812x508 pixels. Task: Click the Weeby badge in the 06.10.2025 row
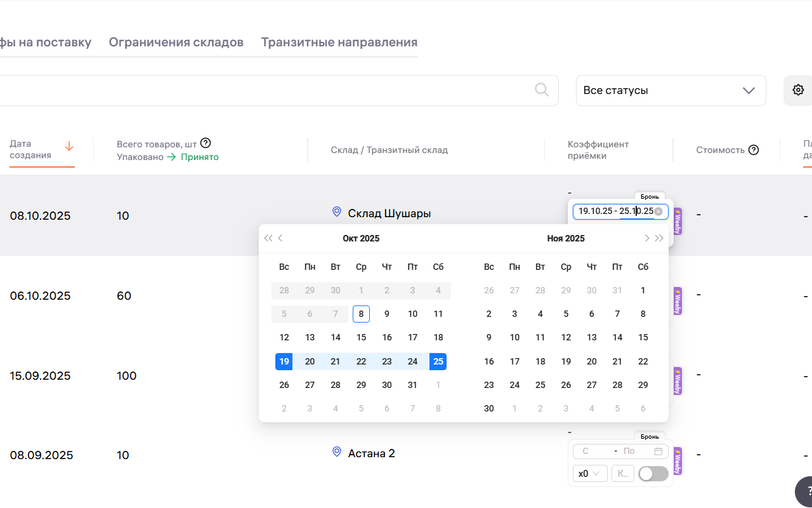click(678, 301)
